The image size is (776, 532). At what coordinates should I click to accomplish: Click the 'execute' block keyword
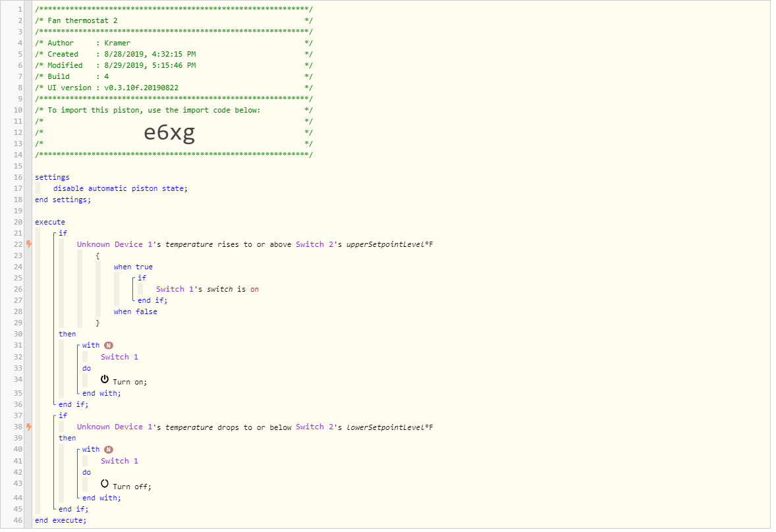point(50,222)
